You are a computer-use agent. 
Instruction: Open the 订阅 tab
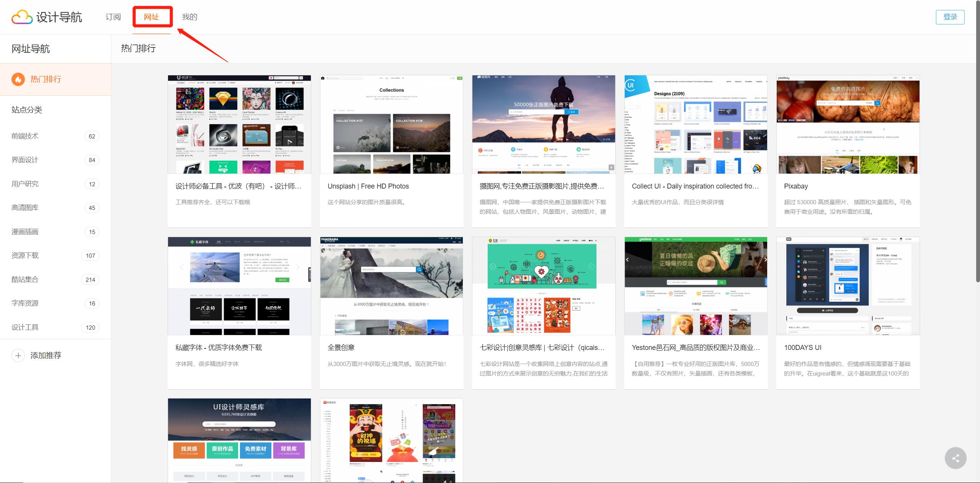[113, 17]
